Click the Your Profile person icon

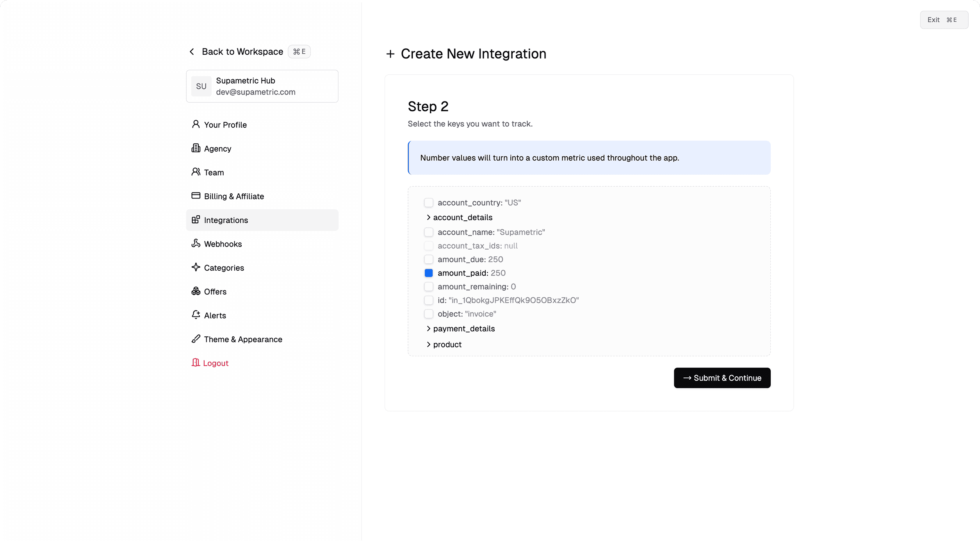(x=196, y=124)
